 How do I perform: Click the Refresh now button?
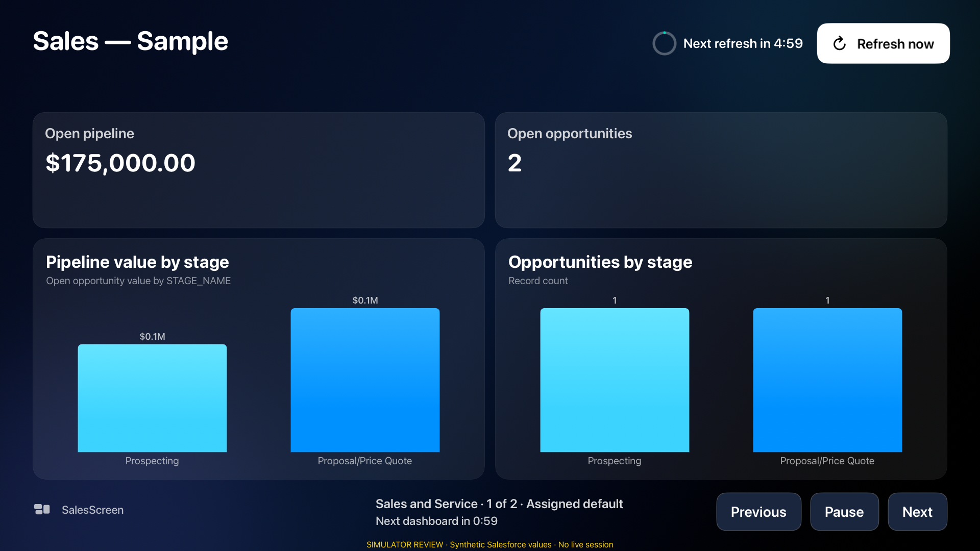click(883, 43)
